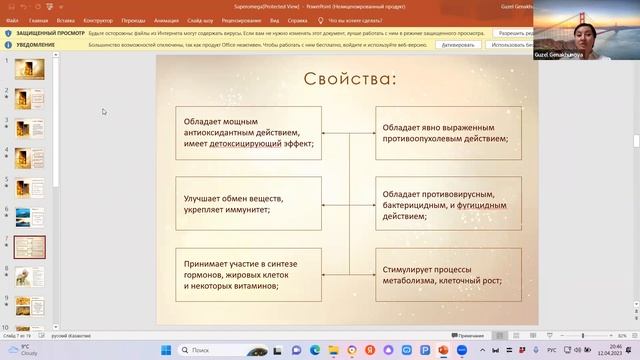Screen dimensions: 640x360
Task: Open the quick access toolbar customize dropdown
Action: tap(61, 7)
